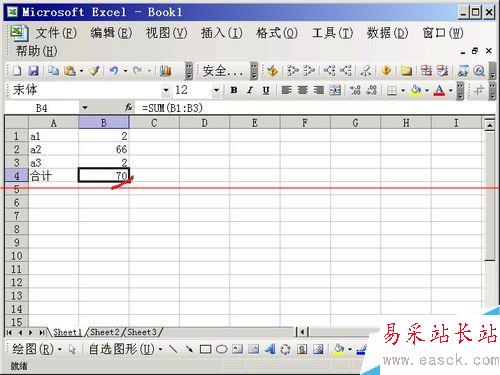The height and width of the screenshot is (375, 500).
Task: Toggle align left
Action: [286, 90]
